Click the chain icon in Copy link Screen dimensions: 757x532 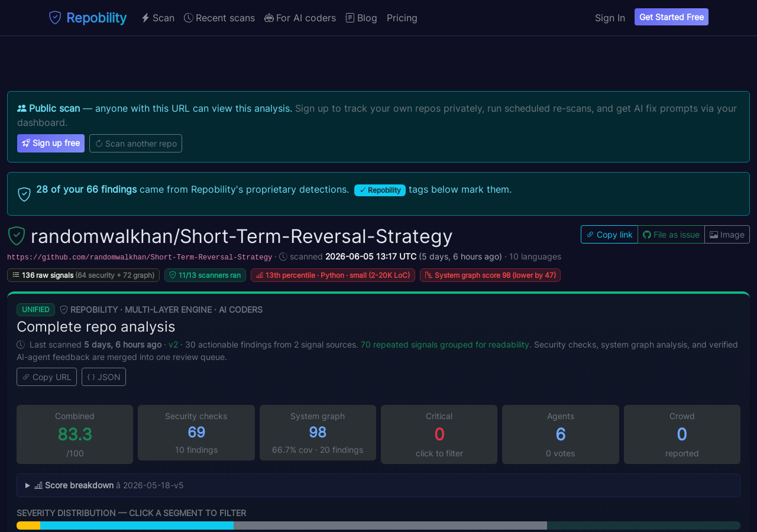(x=590, y=235)
